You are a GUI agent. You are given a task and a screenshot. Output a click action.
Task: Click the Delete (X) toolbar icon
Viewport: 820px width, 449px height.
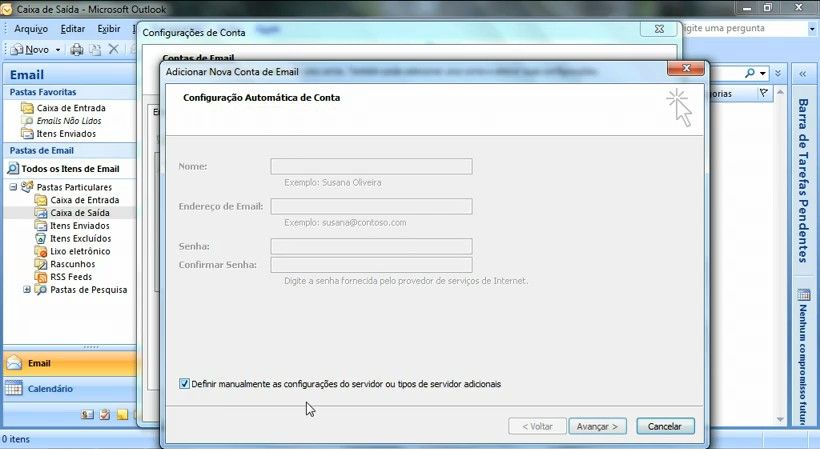tap(113, 49)
